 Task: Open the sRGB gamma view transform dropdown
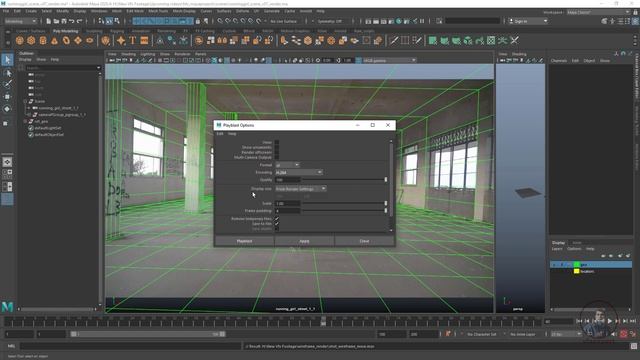pos(389,60)
